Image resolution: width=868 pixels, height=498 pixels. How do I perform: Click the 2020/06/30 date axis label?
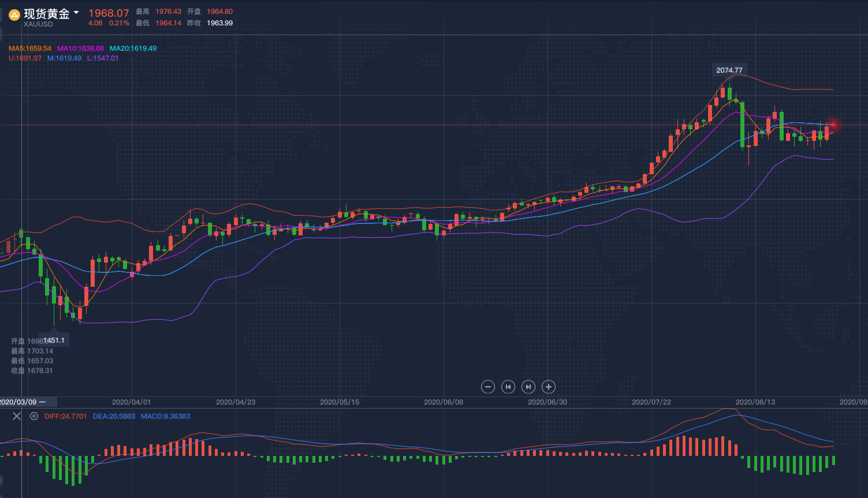547,402
